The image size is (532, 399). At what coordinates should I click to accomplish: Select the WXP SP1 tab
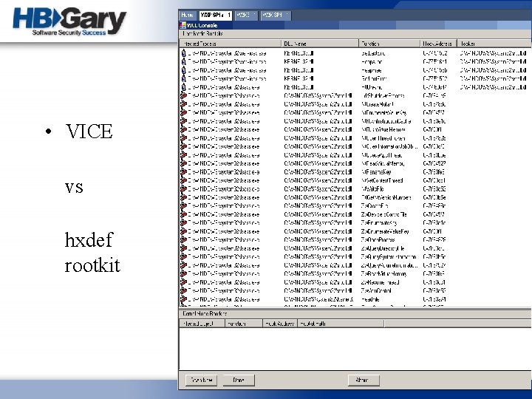[x=215, y=16]
